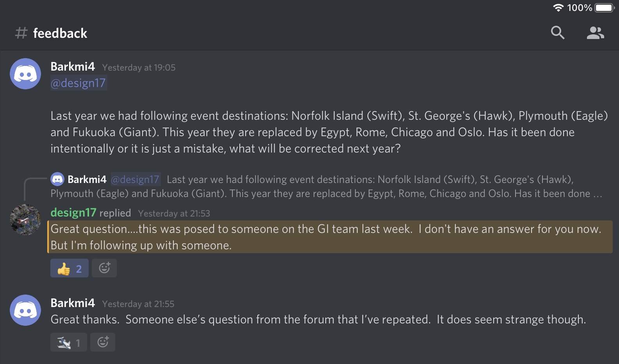Tap the small Barkmi4 avatar in reply preview
Screen dimensions: 619x364
coord(57,179)
